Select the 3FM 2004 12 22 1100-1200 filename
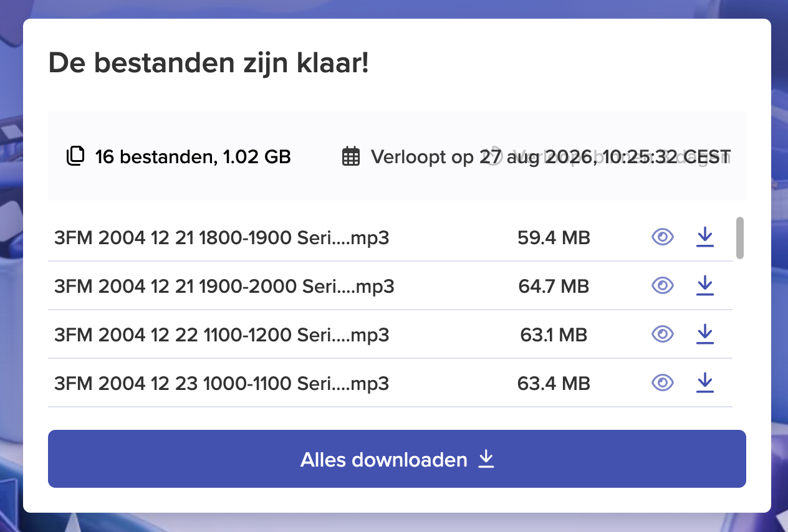Screen dimensions: 788x532 222,335
